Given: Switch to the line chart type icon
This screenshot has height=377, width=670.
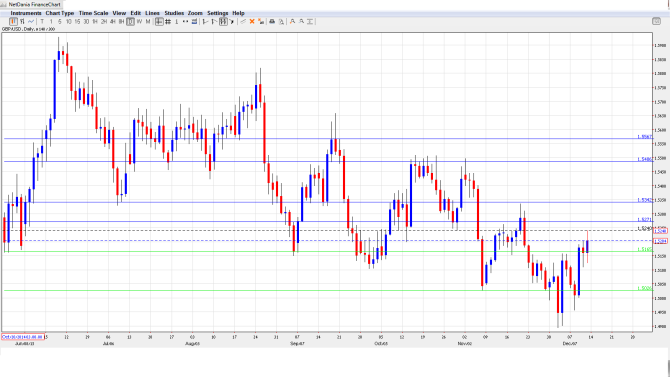Looking at the screenshot, I should click(31, 21).
